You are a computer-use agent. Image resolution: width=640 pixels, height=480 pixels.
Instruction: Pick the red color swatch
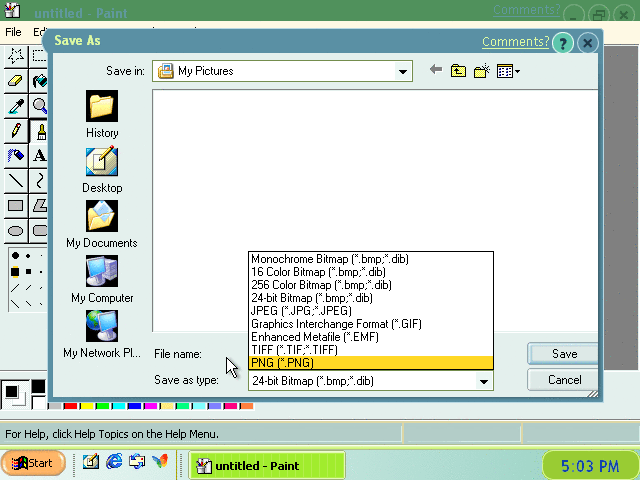70,406
